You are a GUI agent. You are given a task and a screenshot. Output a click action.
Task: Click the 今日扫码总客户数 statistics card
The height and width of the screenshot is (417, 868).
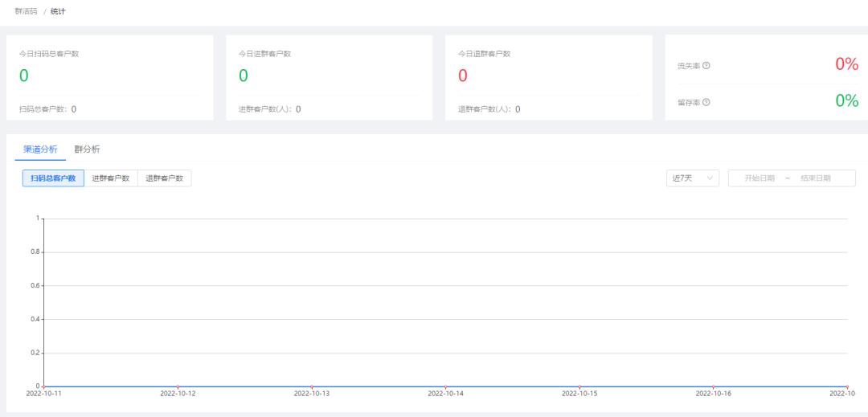click(110, 78)
